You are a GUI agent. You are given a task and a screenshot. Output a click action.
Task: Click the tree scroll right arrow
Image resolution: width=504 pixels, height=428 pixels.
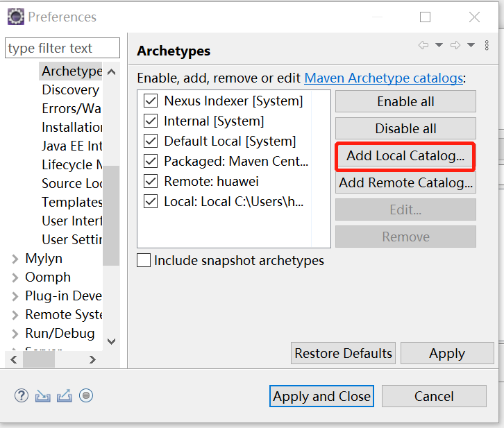pos(92,359)
